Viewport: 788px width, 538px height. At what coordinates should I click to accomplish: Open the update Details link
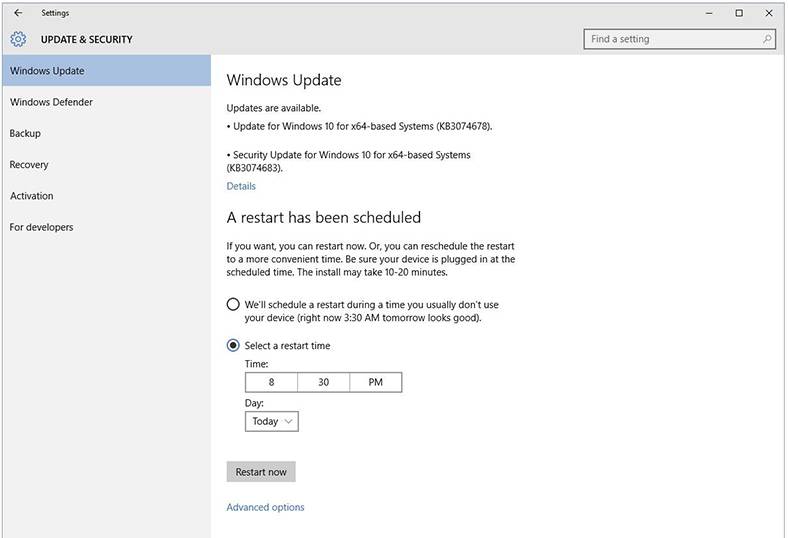pyautogui.click(x=241, y=186)
